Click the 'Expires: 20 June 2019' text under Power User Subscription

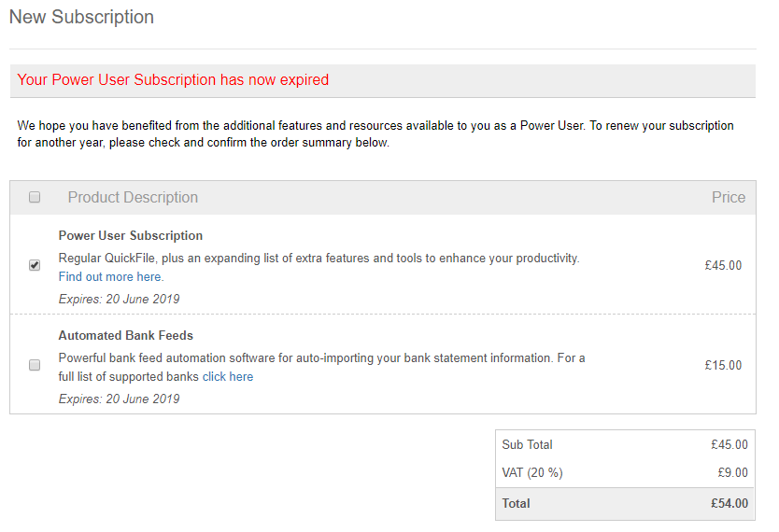click(x=120, y=300)
